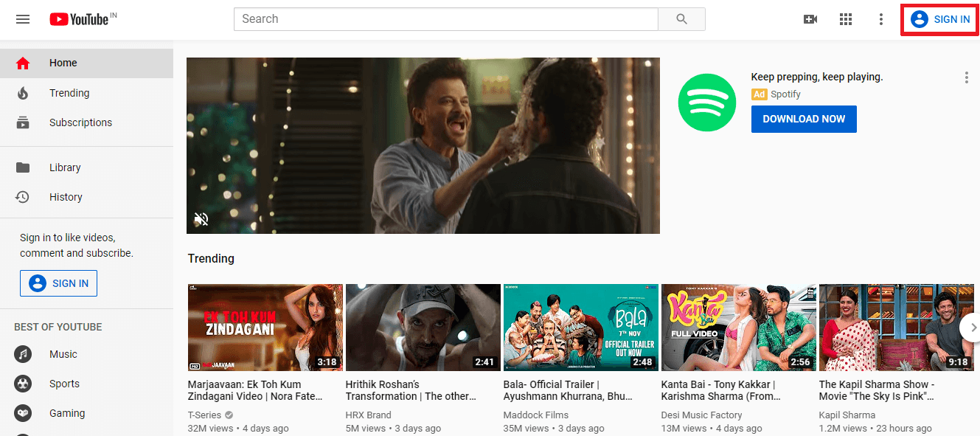Click SIGN IN in the top header
This screenshot has width=980, height=436.
940,19
